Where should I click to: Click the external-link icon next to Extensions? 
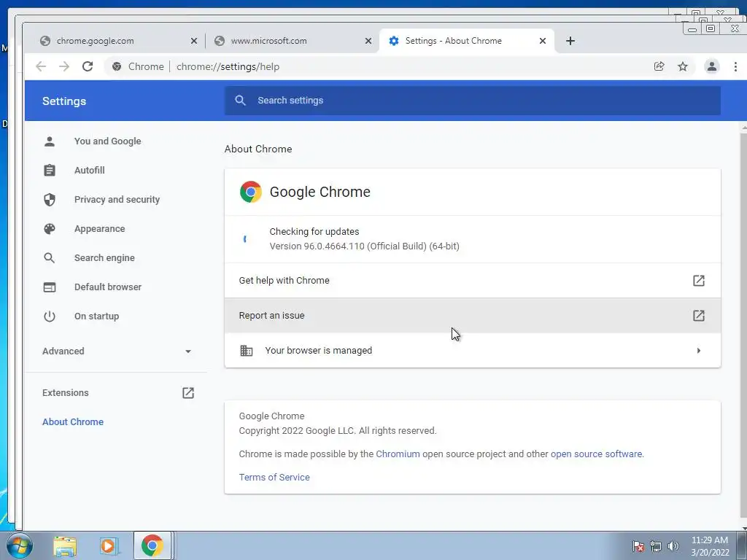tap(188, 393)
